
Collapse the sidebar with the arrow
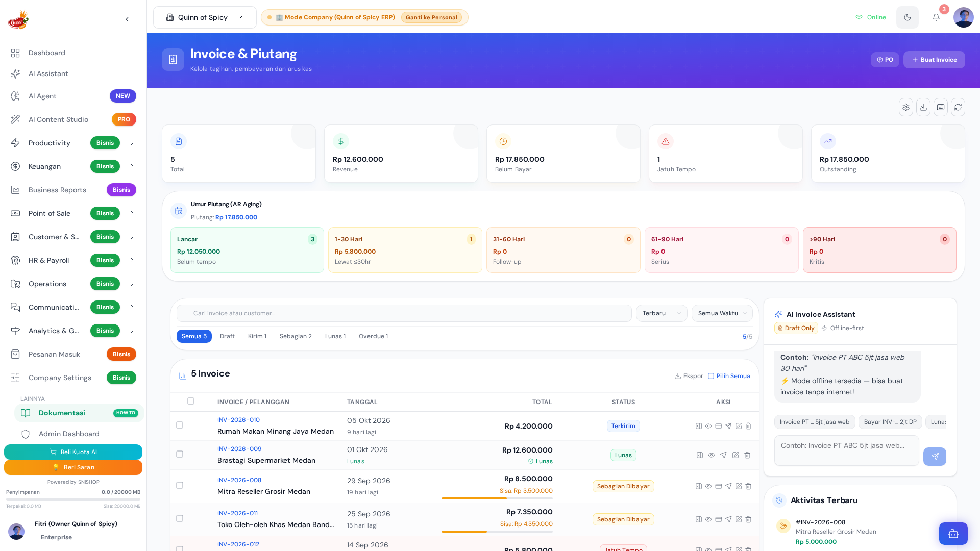[127, 19]
